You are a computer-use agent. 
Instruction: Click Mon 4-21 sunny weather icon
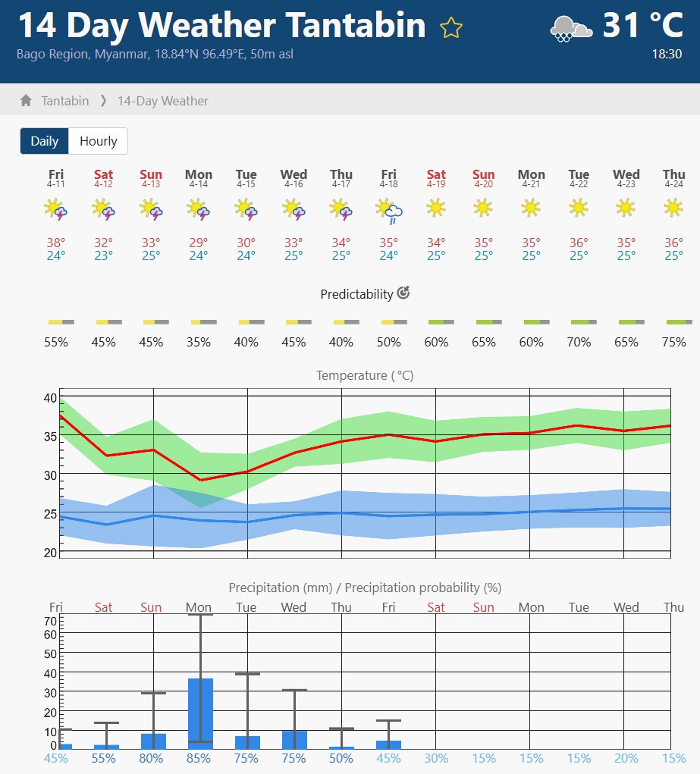(x=531, y=208)
